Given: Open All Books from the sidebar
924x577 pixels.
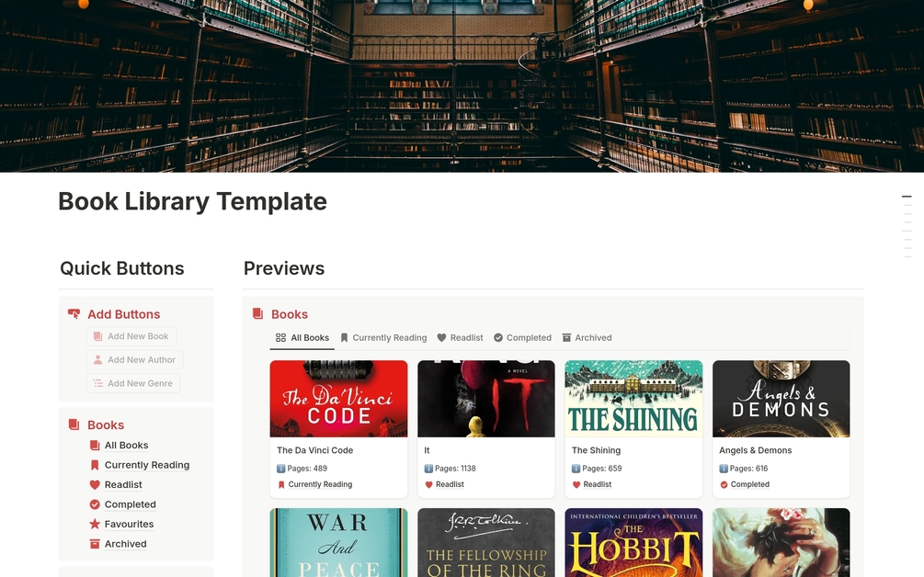Looking at the screenshot, I should tap(125, 445).
